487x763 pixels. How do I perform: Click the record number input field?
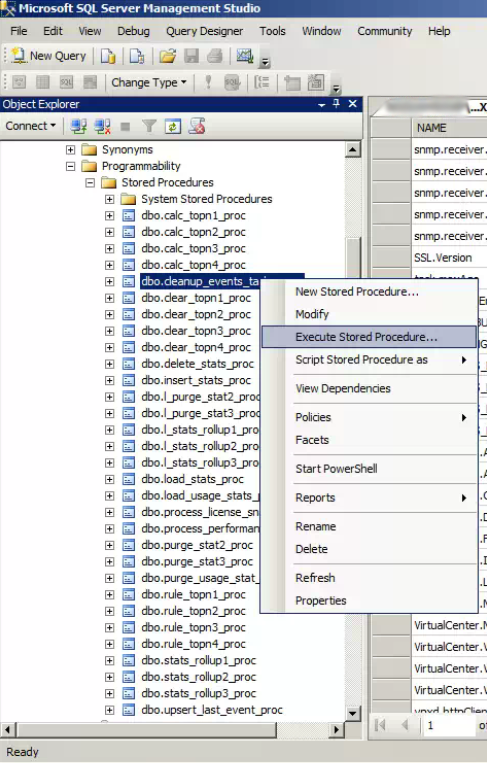tap(449, 726)
